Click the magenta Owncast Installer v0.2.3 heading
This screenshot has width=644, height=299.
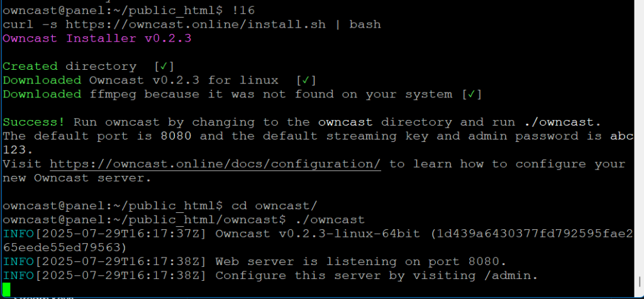(x=97, y=38)
